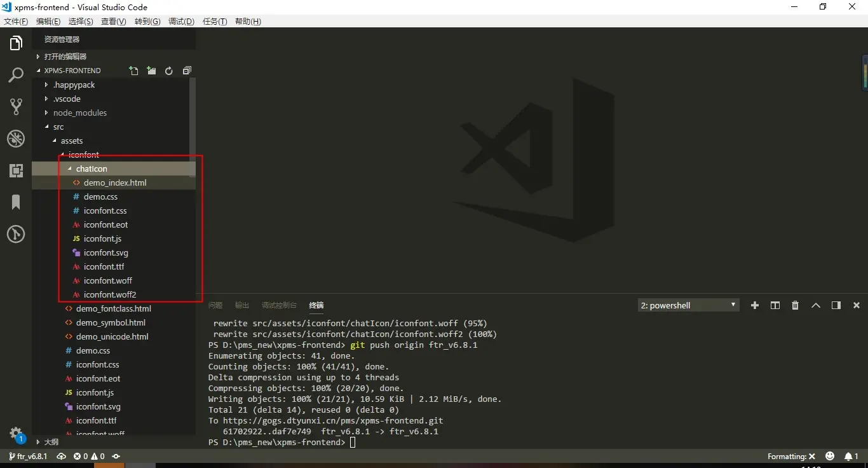Screen dimensions: 868x468
Task: Click Synchronize Changes cloud icon
Action: (62, 457)
